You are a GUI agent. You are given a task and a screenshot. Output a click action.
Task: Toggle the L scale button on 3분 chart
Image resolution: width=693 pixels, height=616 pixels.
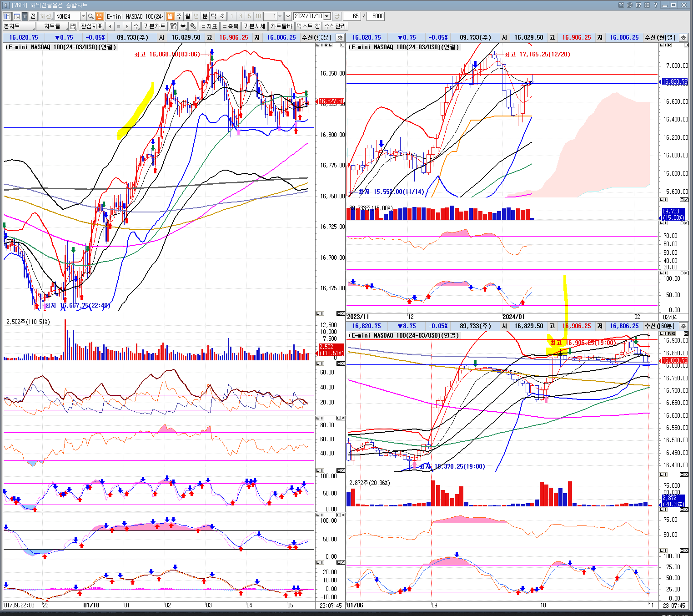click(317, 45)
